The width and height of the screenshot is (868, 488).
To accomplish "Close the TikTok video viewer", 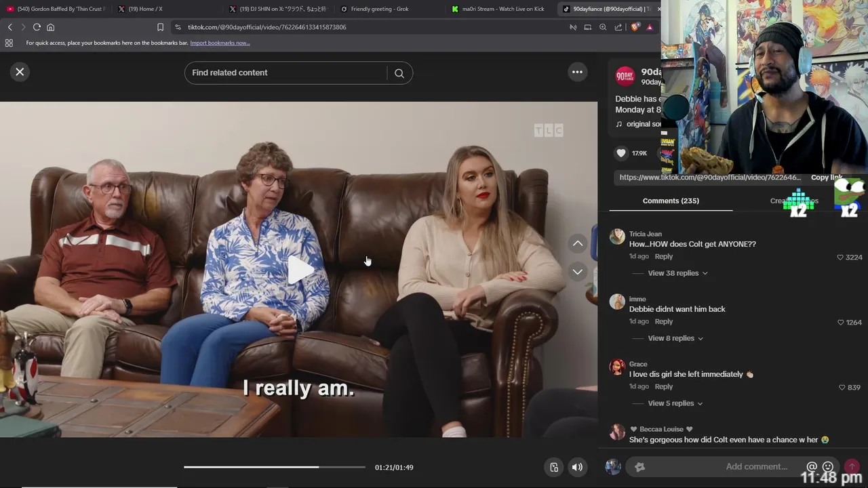I will tap(20, 72).
